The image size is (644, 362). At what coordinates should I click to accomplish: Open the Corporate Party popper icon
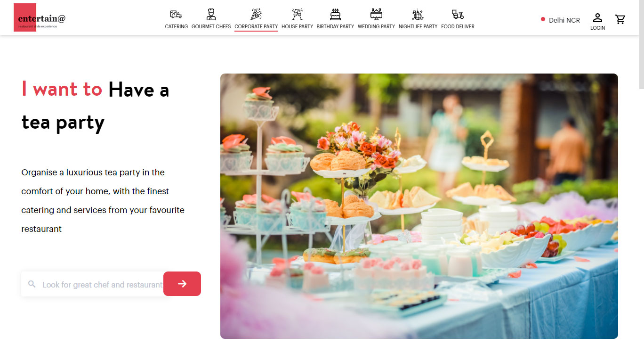[256, 14]
